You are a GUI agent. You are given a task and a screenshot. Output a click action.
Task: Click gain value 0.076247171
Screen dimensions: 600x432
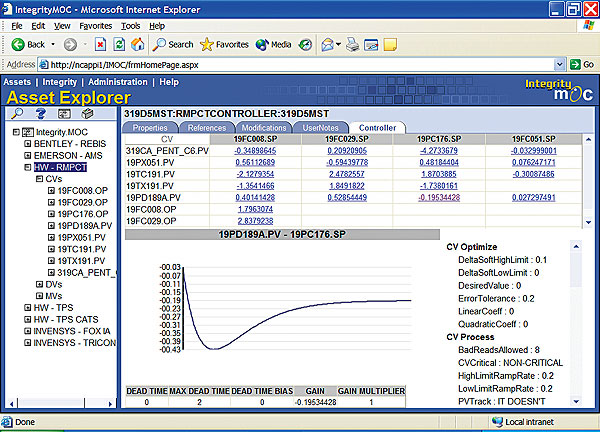(x=533, y=163)
